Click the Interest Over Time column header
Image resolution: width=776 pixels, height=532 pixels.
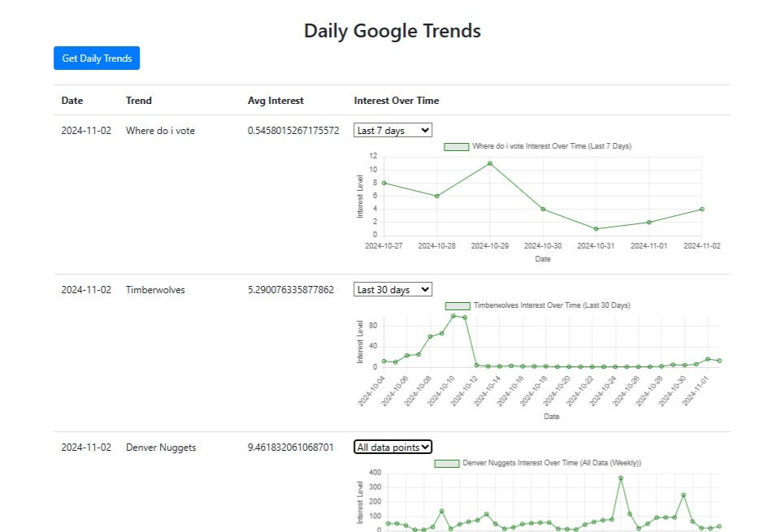tap(397, 101)
